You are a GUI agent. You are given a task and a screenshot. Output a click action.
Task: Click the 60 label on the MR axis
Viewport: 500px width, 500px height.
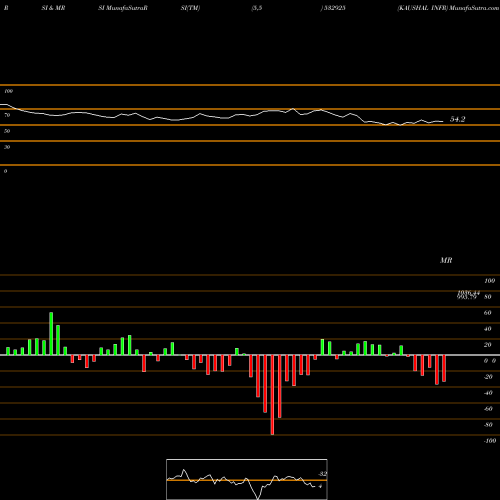488,313
